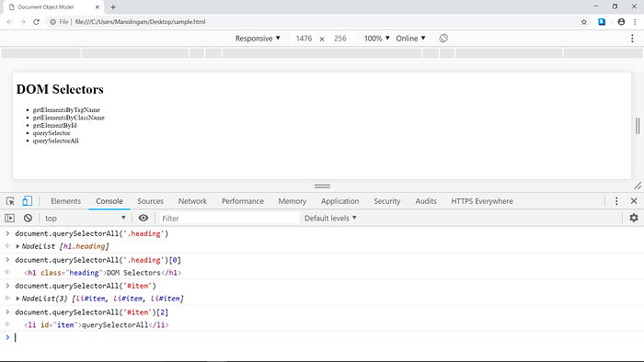View site information for the file
The height and width of the screenshot is (362, 644).
click(x=53, y=22)
